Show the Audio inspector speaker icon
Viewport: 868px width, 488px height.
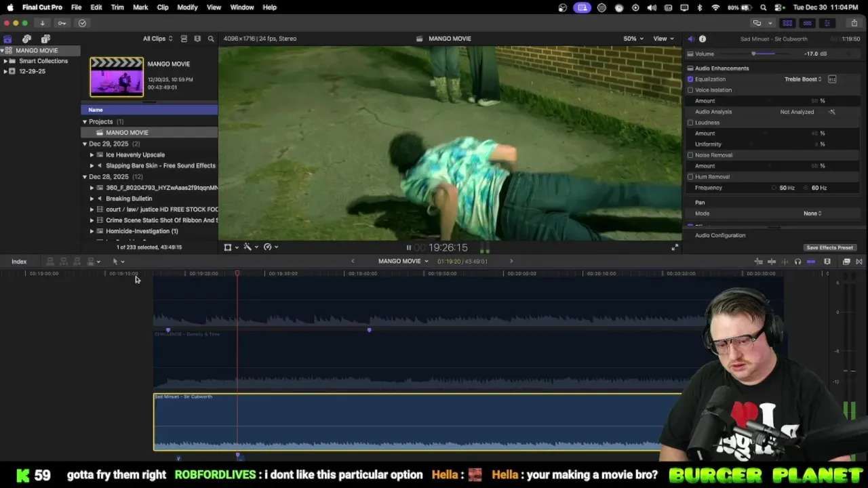point(691,39)
